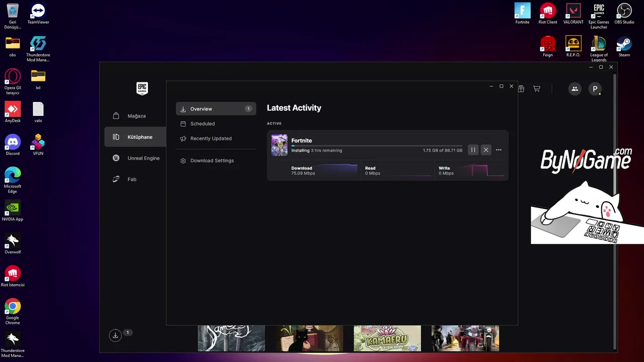Screen dimensions: 644x362
Task: Open the profile avatar P
Action: (x=595, y=88)
